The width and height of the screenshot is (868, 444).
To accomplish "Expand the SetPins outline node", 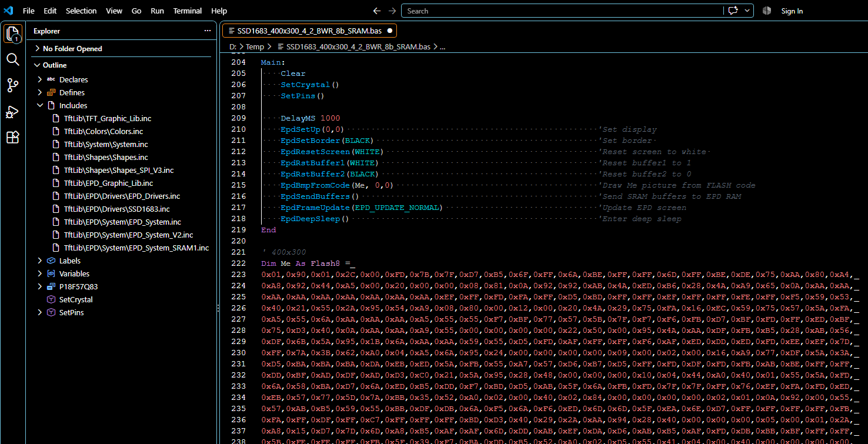I will click(40, 312).
